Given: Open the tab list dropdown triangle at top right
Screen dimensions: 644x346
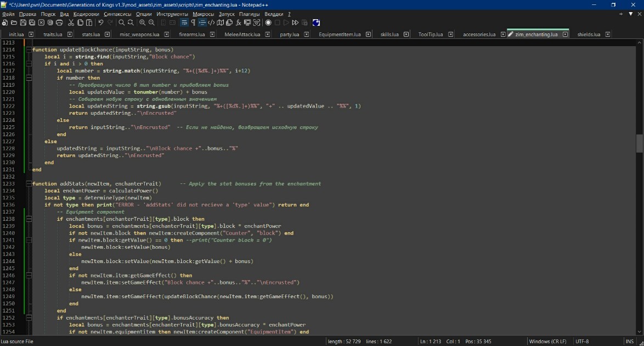Looking at the screenshot, I should 630,14.
